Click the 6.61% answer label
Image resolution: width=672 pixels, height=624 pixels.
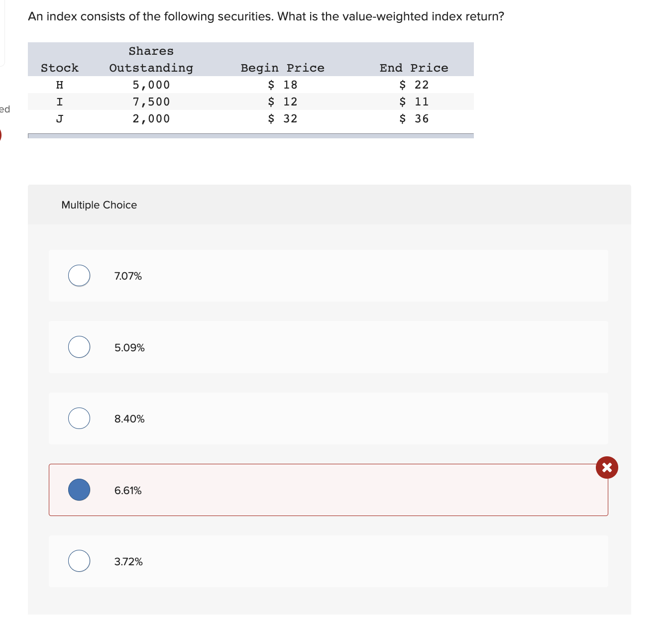tap(128, 491)
